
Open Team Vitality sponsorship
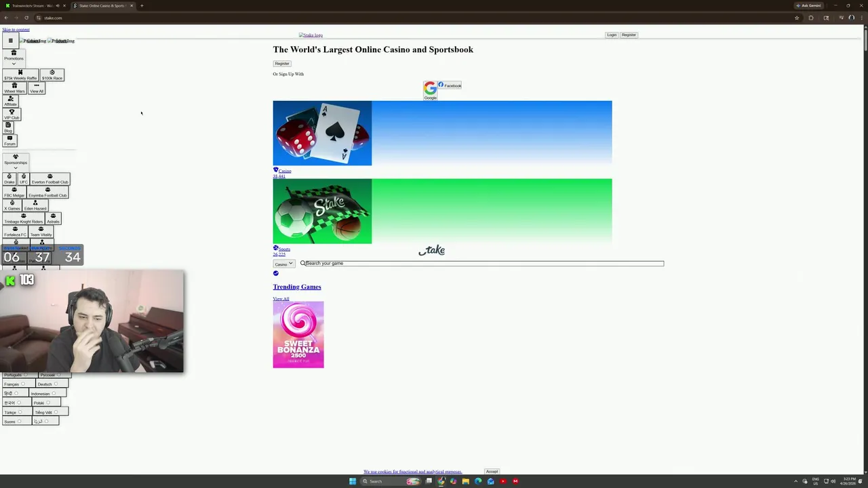pyautogui.click(x=41, y=232)
